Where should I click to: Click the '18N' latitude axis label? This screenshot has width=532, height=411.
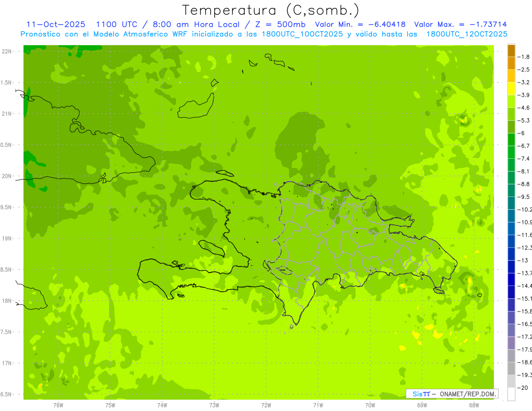click(x=7, y=301)
